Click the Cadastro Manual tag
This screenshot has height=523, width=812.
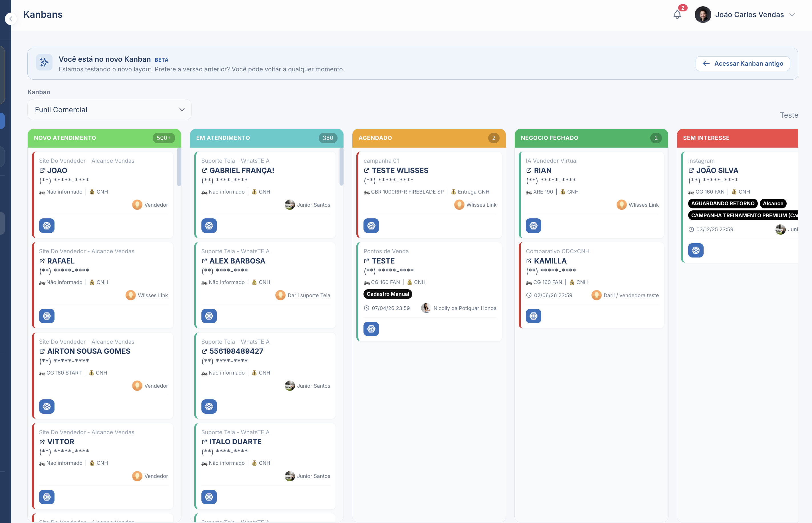388,294
